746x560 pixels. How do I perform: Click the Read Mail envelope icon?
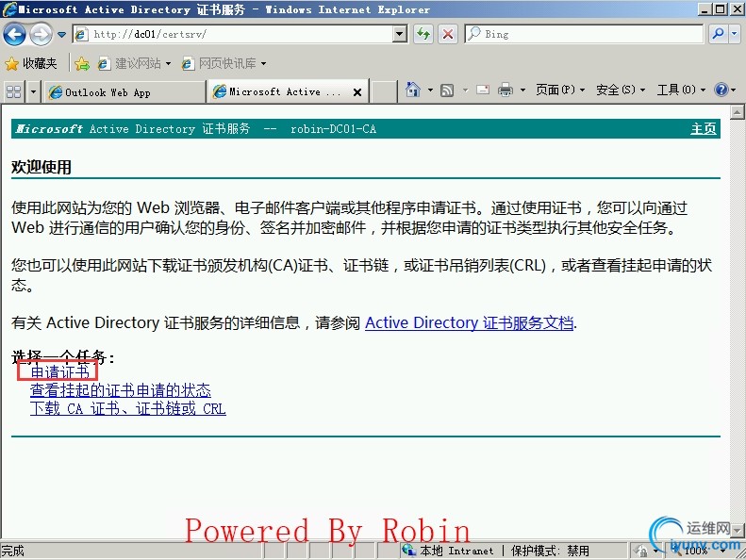[x=483, y=90]
